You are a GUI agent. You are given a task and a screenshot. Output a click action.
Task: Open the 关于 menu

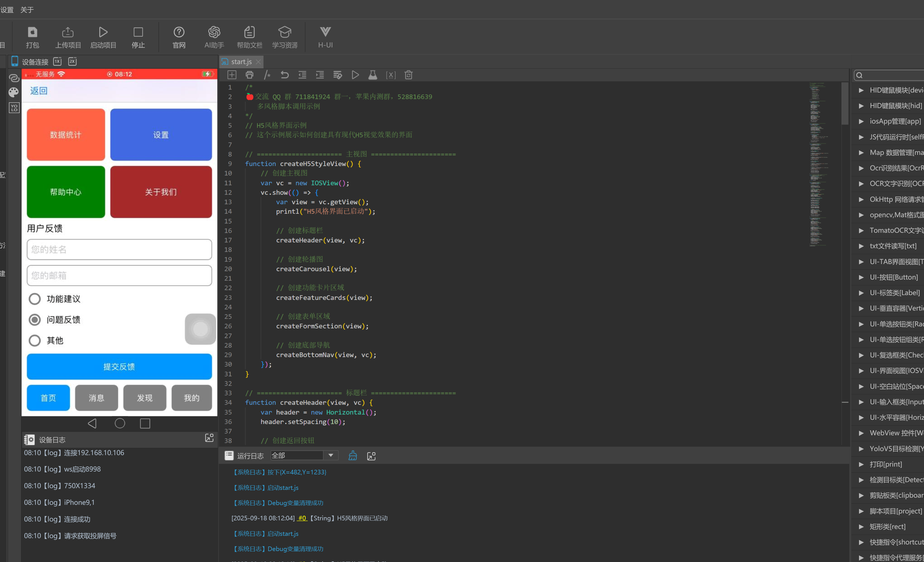(27, 10)
